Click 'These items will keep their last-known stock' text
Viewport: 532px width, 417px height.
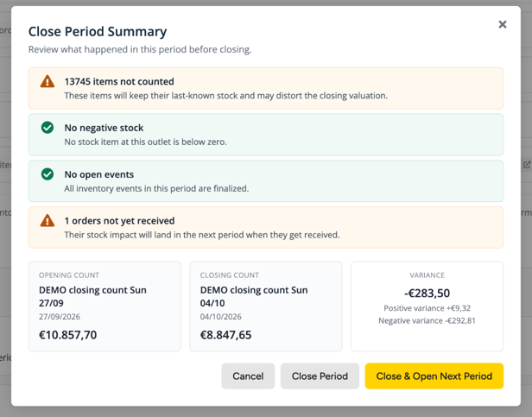pos(226,96)
